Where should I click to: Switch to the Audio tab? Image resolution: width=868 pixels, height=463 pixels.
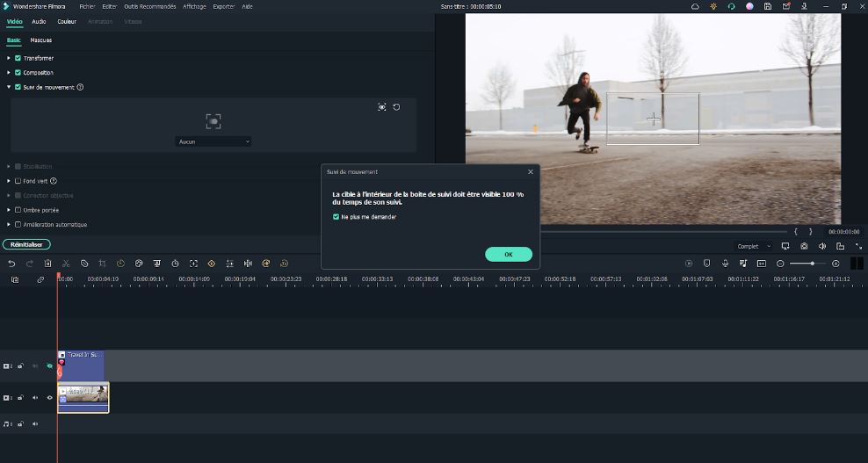(x=39, y=22)
